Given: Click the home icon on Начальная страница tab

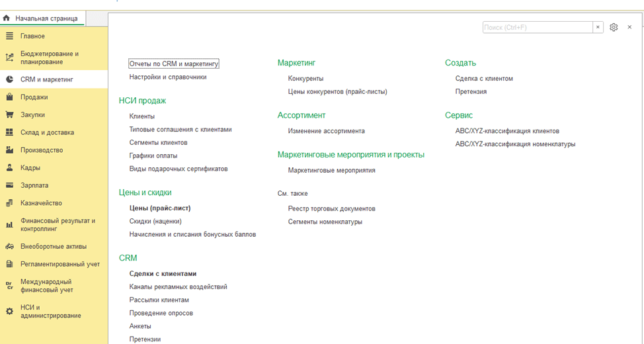Looking at the screenshot, I should point(7,19).
